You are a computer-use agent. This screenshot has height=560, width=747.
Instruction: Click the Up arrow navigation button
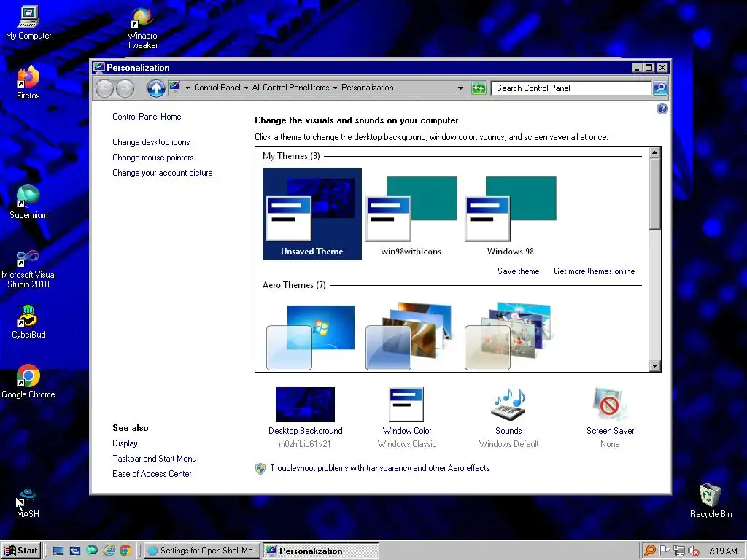click(x=156, y=88)
